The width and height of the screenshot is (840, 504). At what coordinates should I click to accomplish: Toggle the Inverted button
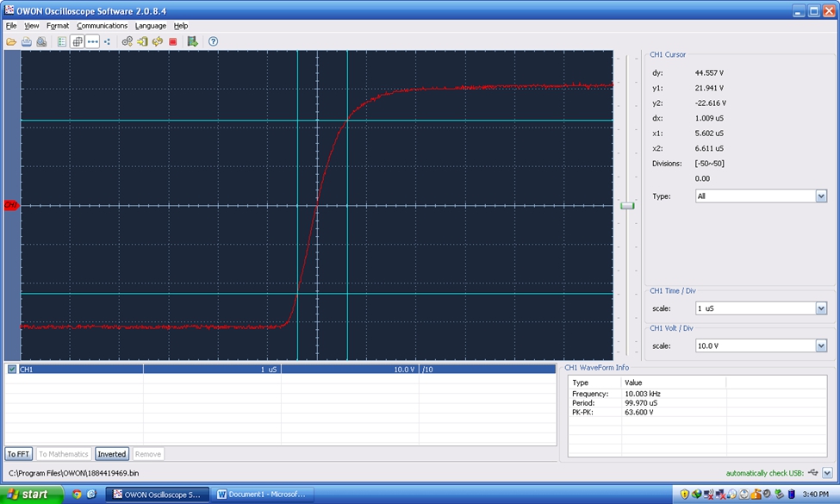111,454
